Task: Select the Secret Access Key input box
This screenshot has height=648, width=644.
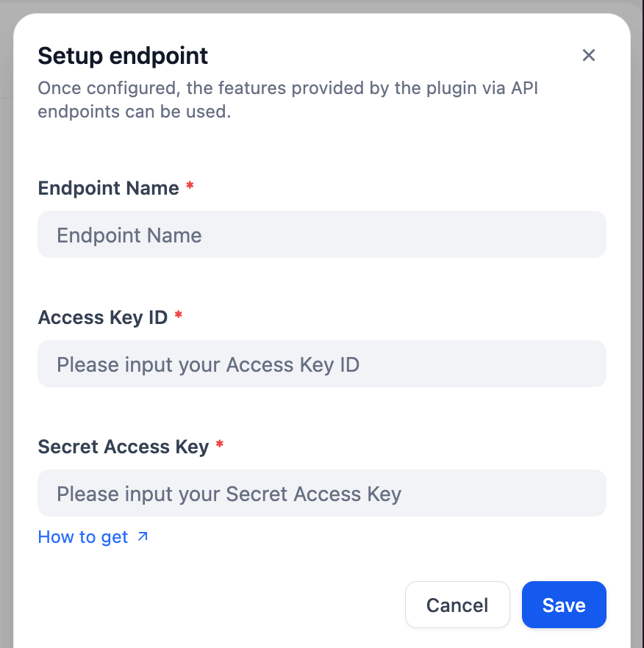Action: click(x=321, y=494)
